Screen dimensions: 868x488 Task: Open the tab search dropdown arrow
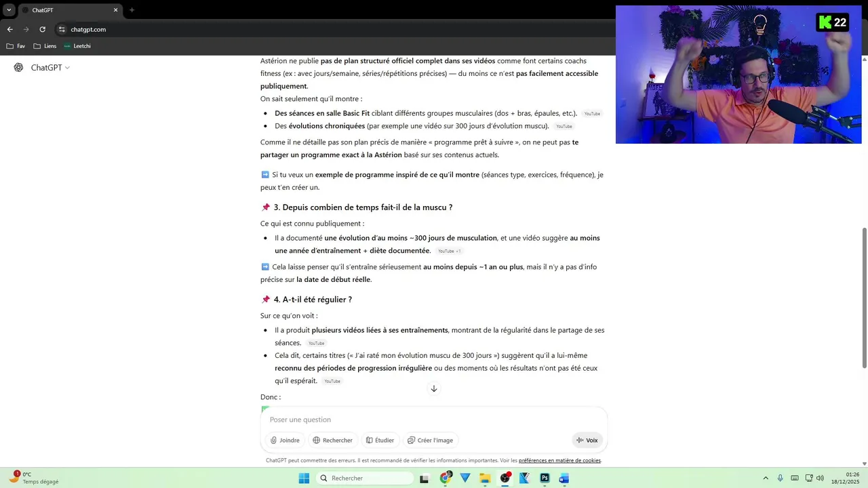pyautogui.click(x=9, y=10)
